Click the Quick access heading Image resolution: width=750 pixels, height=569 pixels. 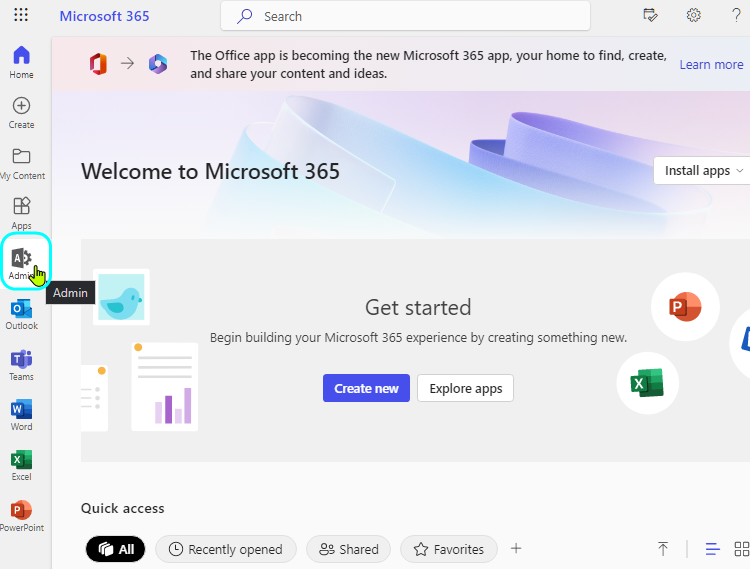coord(122,508)
